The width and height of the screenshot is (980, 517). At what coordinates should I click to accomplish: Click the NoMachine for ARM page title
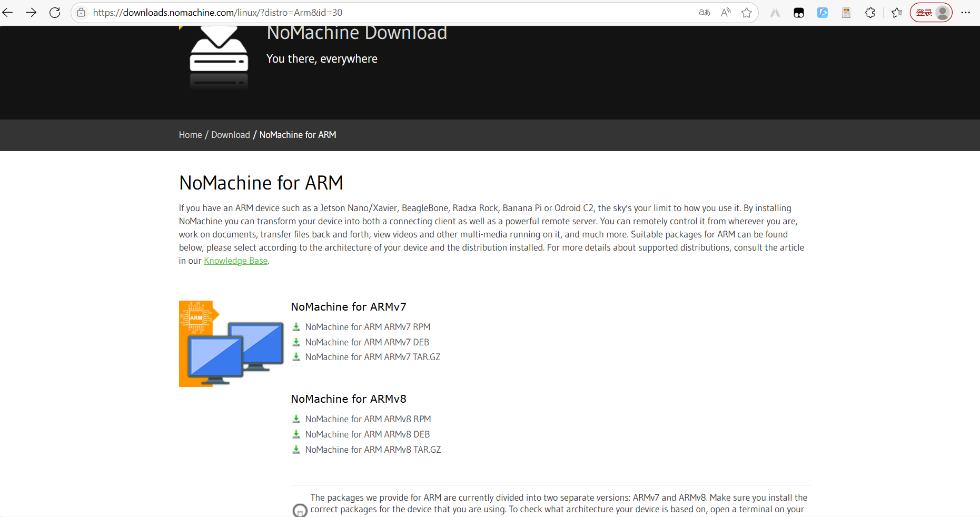pyautogui.click(x=261, y=183)
